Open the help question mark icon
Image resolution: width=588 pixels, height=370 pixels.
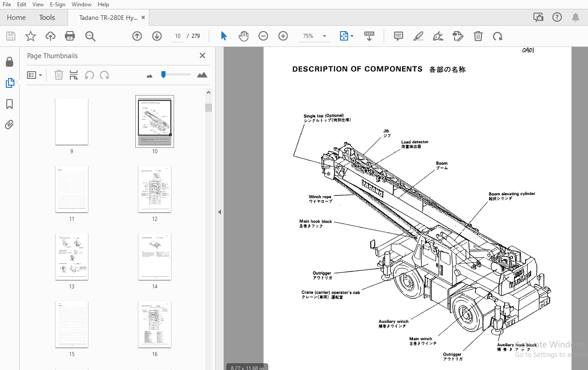[x=557, y=17]
